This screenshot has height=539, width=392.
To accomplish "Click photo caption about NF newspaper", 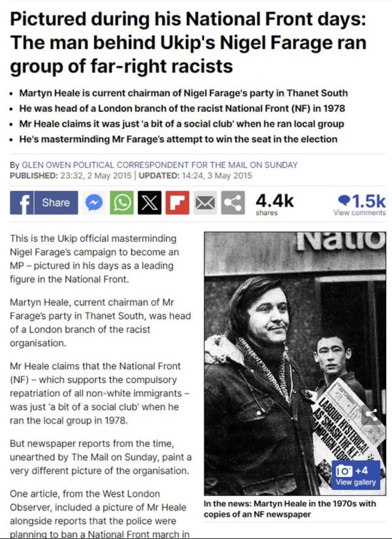I will (290, 509).
